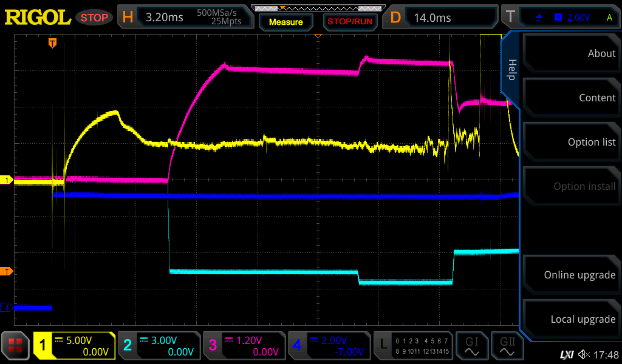The image size is (622, 364).
Task: Select the Option list menu item
Action: (x=572, y=142)
